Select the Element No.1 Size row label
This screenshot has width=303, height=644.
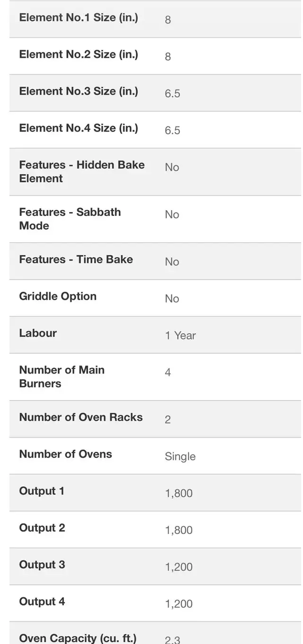(79, 18)
